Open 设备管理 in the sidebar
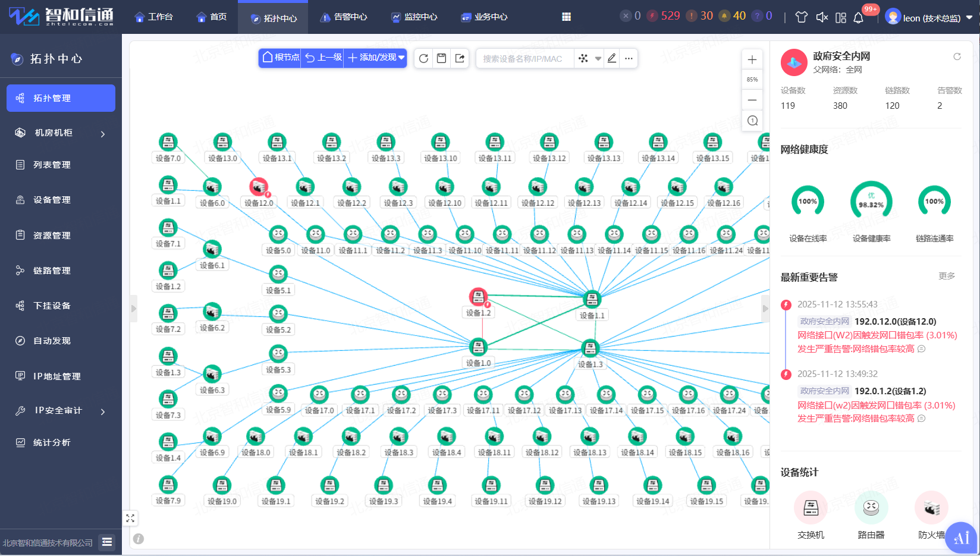Screen dimensions: 980x556 click(61, 200)
